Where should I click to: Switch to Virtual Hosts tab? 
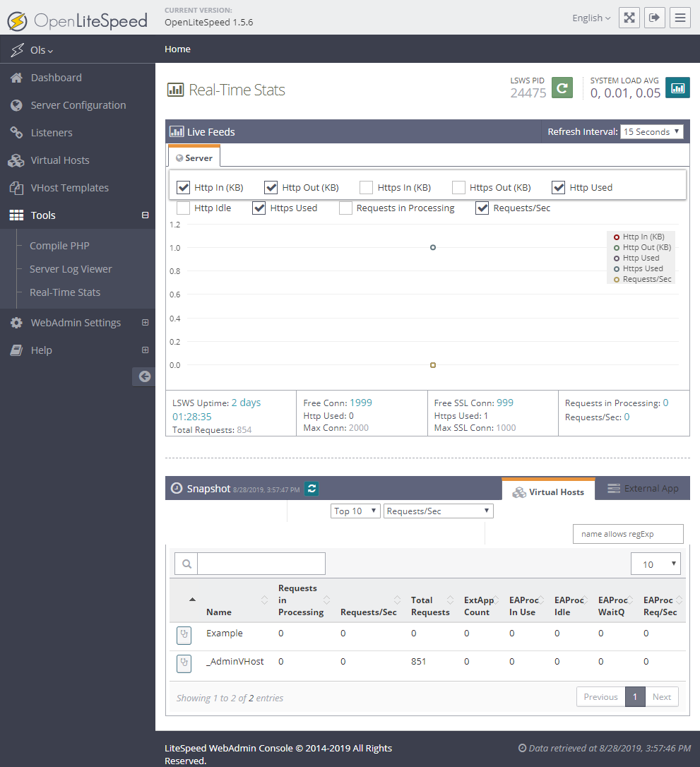(x=548, y=489)
